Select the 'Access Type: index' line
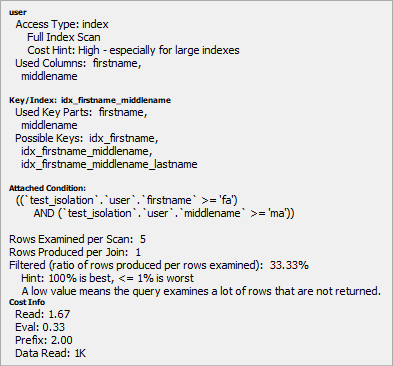393x366 pixels. tap(62, 24)
